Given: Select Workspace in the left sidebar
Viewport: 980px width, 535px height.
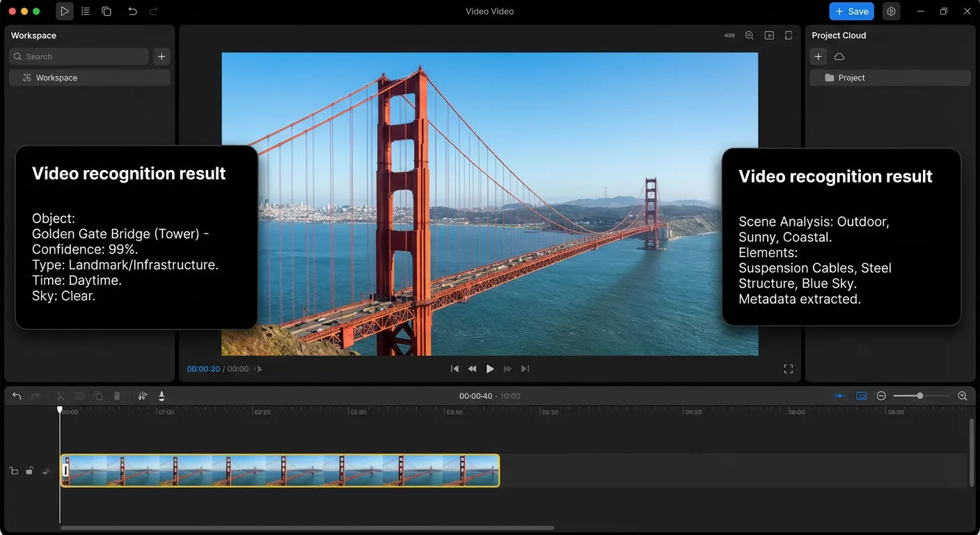Looking at the screenshot, I should pos(56,77).
